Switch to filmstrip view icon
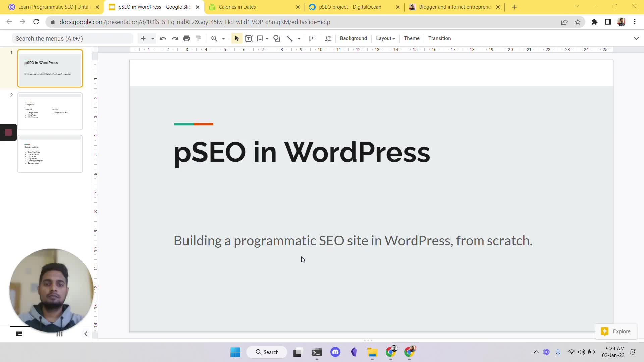Viewport: 644px width, 362px height. click(x=19, y=334)
